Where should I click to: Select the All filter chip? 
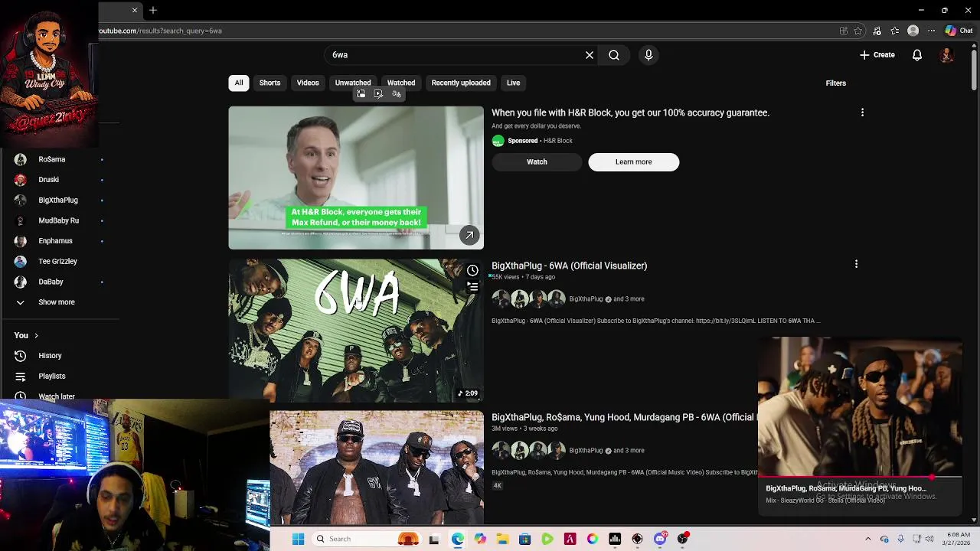click(x=239, y=83)
